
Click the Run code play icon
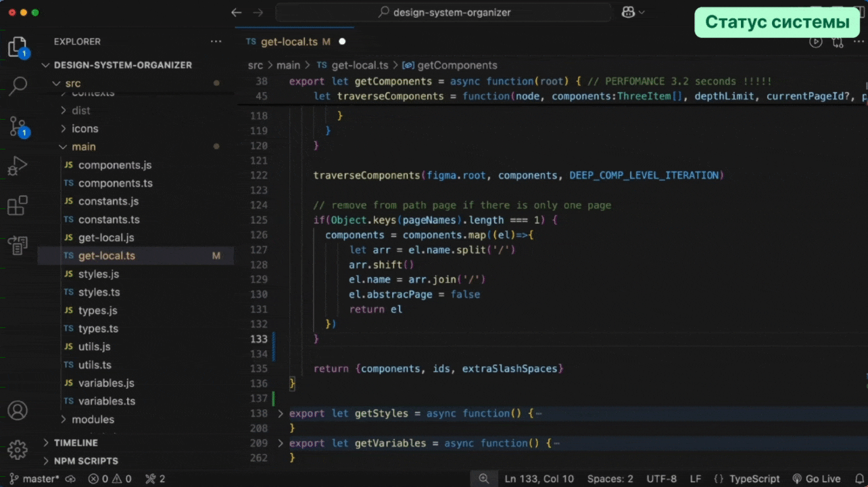(x=816, y=42)
